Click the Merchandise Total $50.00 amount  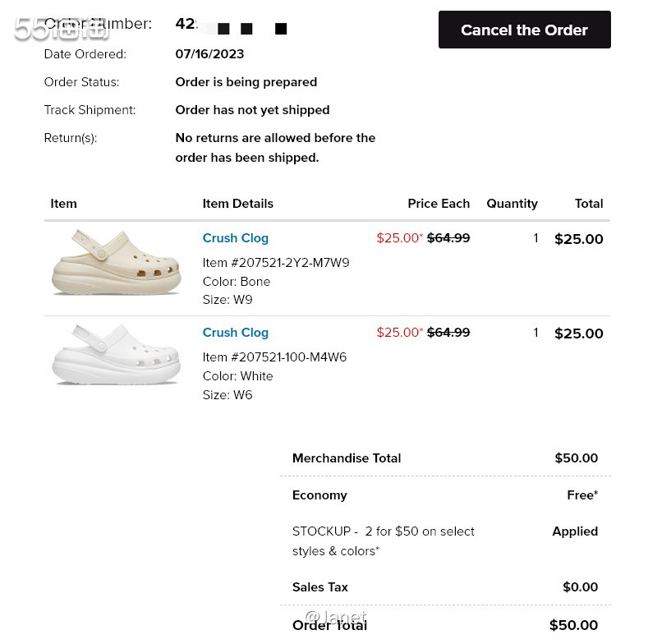(x=577, y=458)
